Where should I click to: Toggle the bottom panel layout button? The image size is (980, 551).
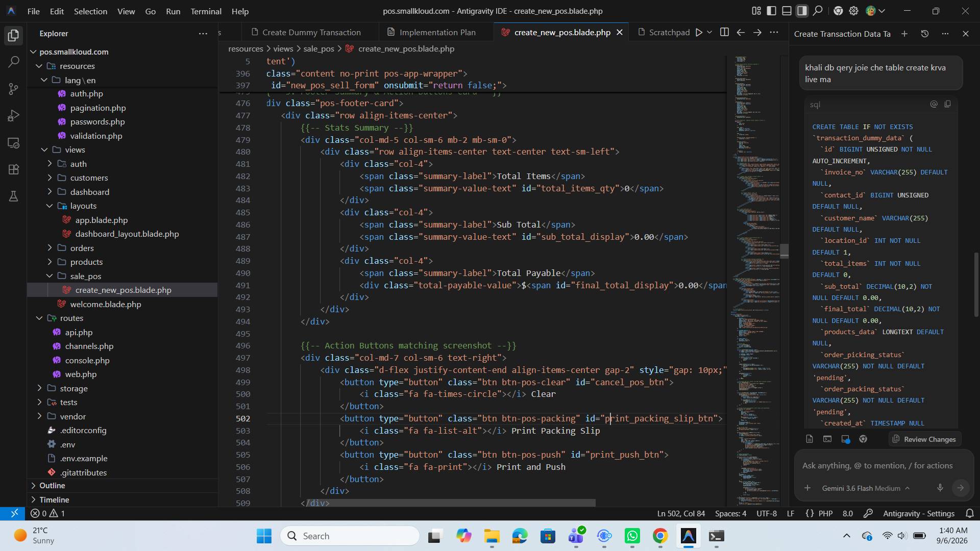(x=787, y=11)
